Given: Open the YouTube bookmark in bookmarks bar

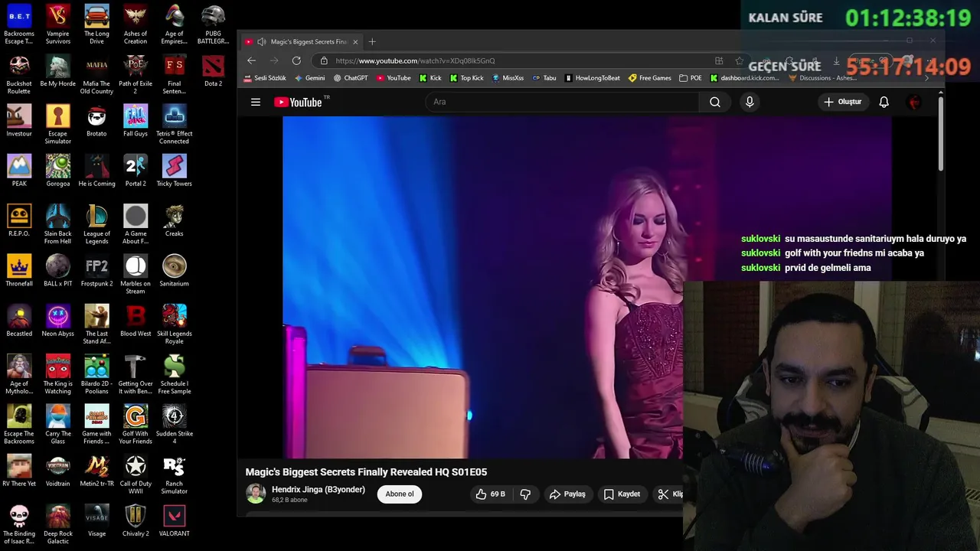Looking at the screenshot, I should pyautogui.click(x=394, y=78).
